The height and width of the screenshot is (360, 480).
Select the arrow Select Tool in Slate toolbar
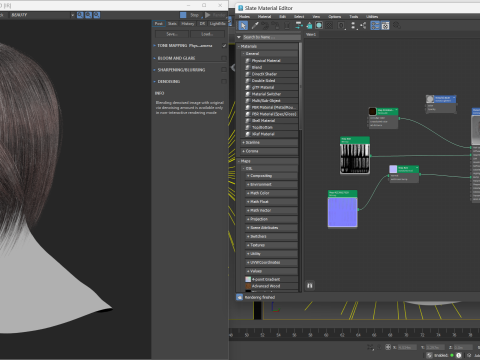tap(243, 25)
